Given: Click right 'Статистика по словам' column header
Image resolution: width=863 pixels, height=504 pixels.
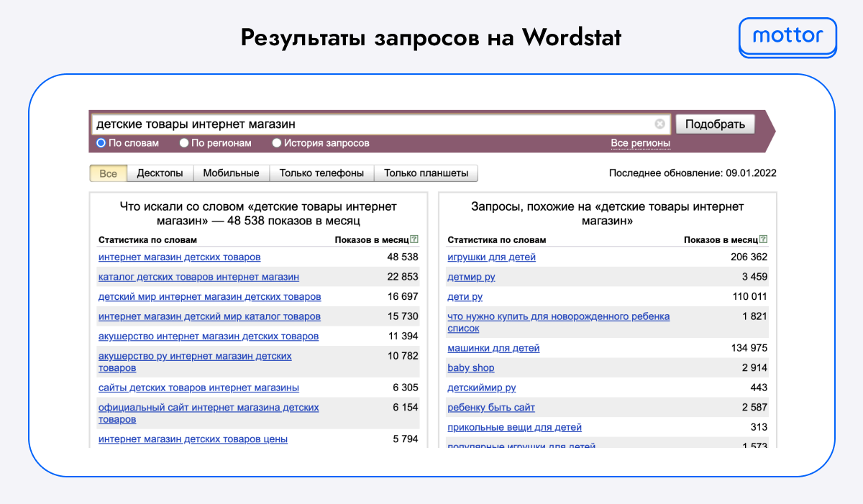Looking at the screenshot, I should (496, 239).
